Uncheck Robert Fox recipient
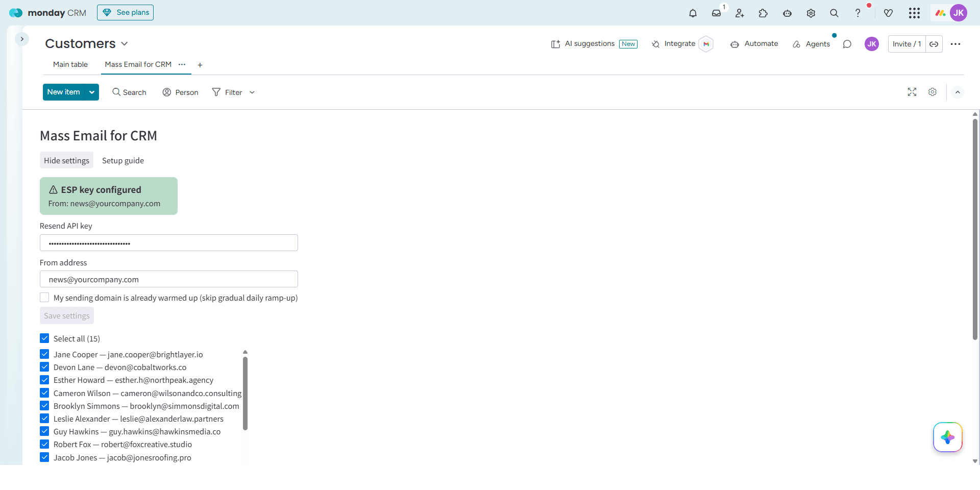 [44, 444]
